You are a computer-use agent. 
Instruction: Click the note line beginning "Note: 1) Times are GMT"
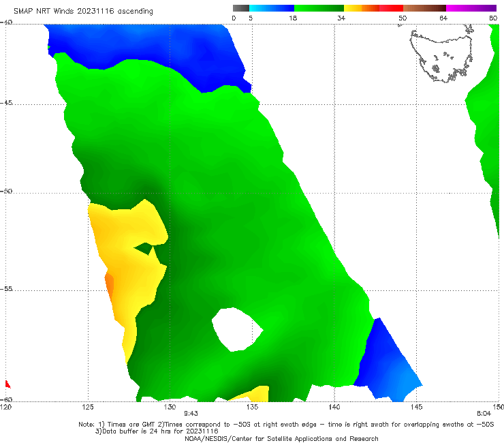tap(286, 425)
